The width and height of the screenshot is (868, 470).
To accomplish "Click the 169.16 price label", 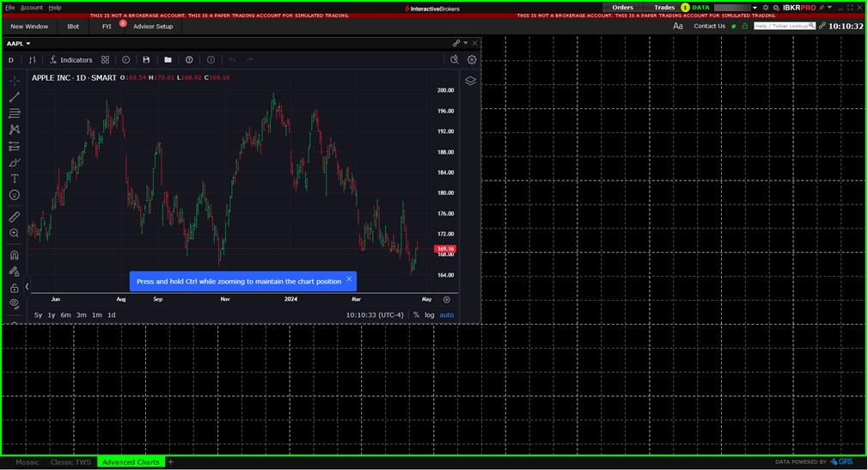I will click(445, 249).
